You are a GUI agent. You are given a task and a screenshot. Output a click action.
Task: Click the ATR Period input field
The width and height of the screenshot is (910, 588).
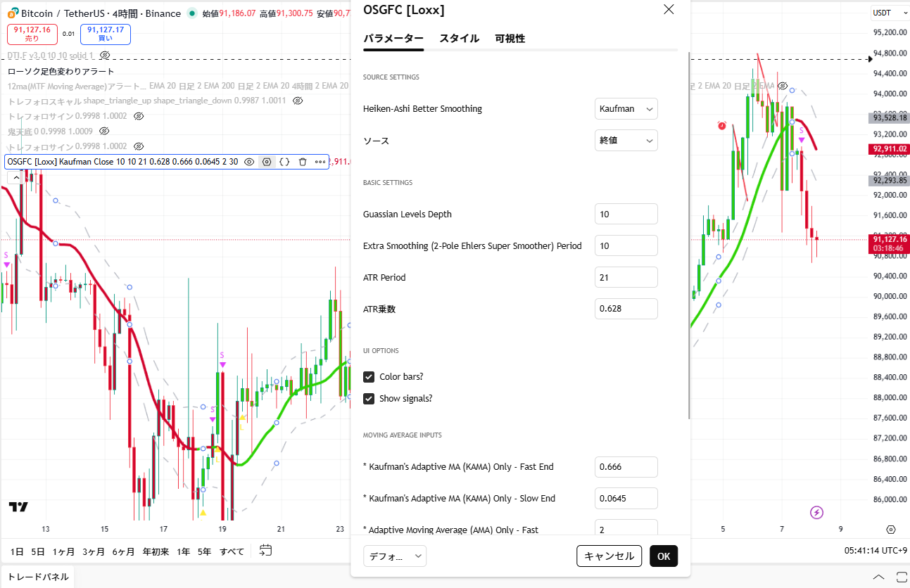click(x=626, y=277)
